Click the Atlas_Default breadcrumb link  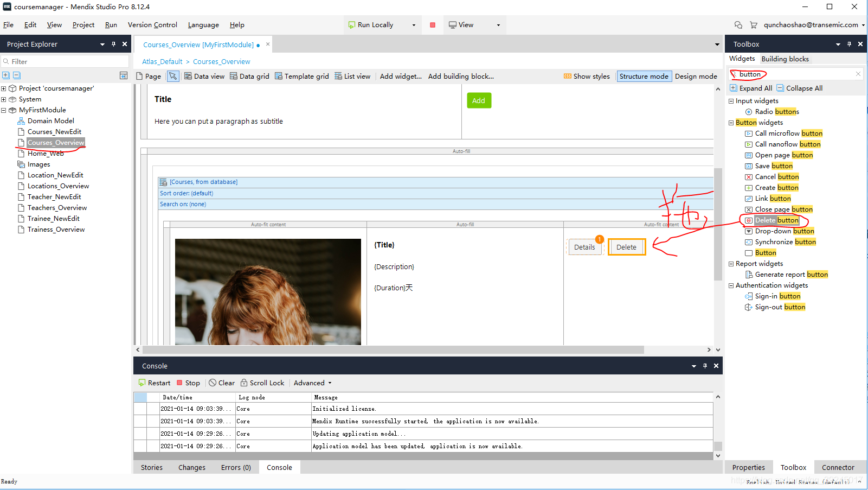coord(162,62)
